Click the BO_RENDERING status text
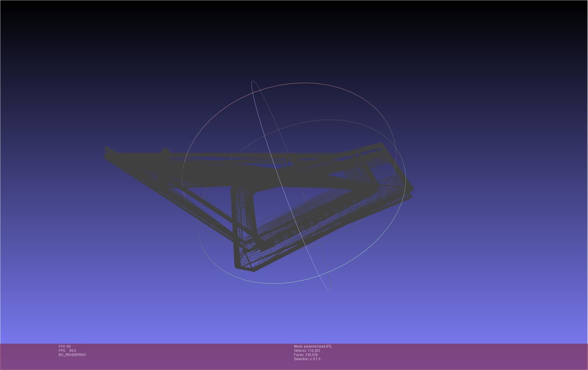588x370 pixels. pyautogui.click(x=72, y=355)
